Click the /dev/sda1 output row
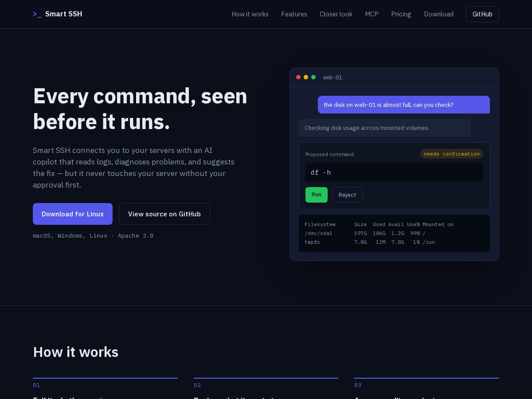 click(x=365, y=233)
